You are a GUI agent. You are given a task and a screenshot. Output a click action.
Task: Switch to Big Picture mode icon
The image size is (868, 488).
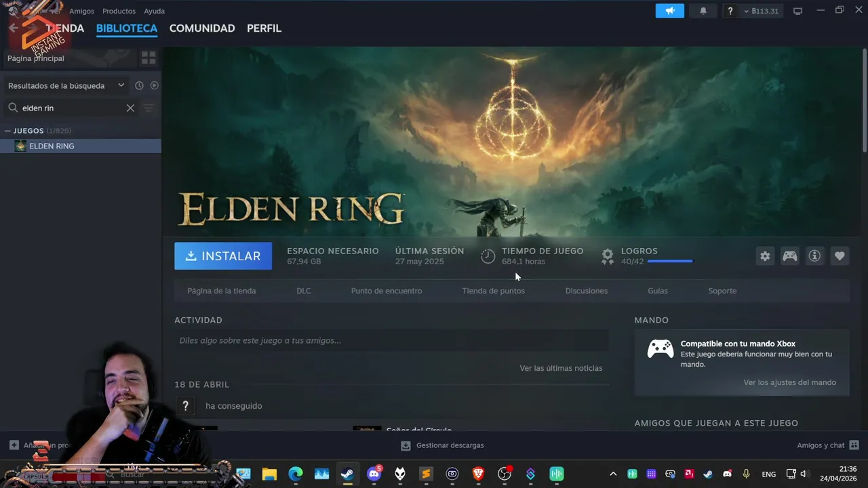(798, 11)
